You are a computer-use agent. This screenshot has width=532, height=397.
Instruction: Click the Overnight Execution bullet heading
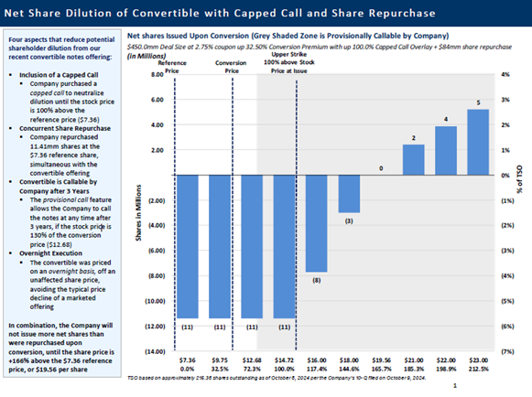tap(50, 253)
